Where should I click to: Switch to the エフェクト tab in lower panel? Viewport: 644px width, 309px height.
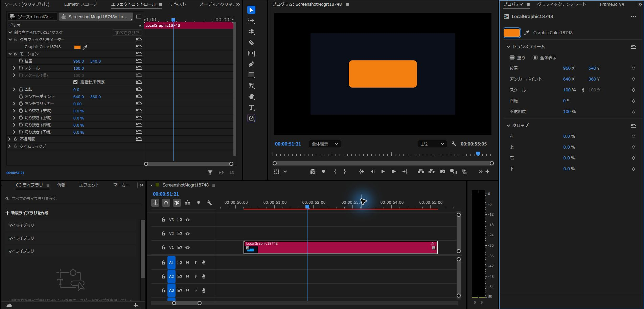89,185
